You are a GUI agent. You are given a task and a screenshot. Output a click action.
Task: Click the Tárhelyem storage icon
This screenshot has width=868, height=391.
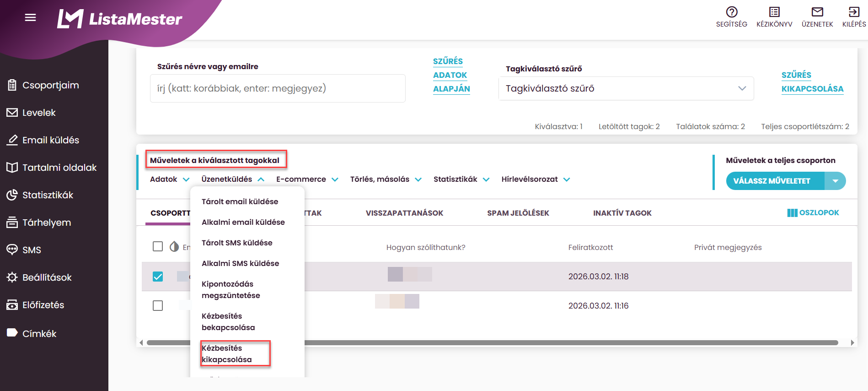pos(12,223)
